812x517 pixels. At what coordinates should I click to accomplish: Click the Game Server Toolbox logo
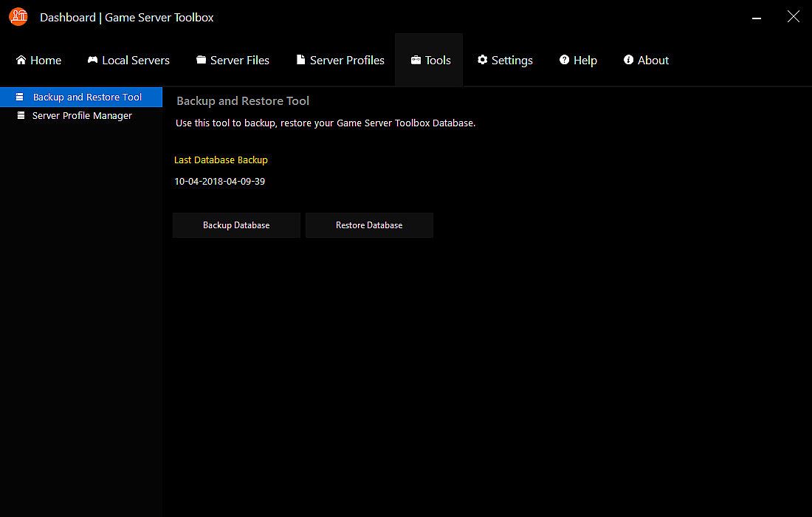click(x=18, y=16)
